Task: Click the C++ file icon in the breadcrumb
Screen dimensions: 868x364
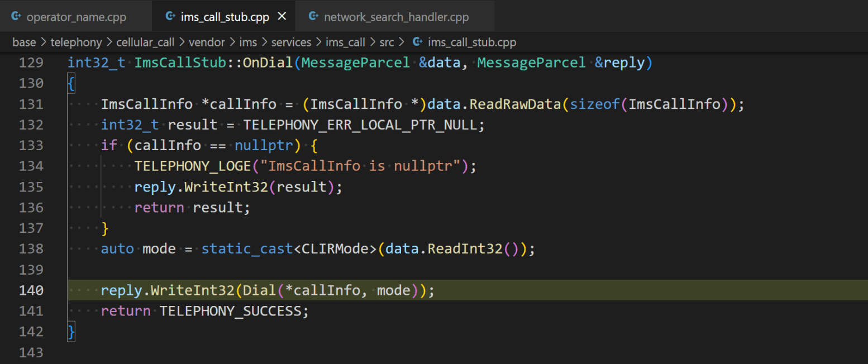Action: [417, 42]
